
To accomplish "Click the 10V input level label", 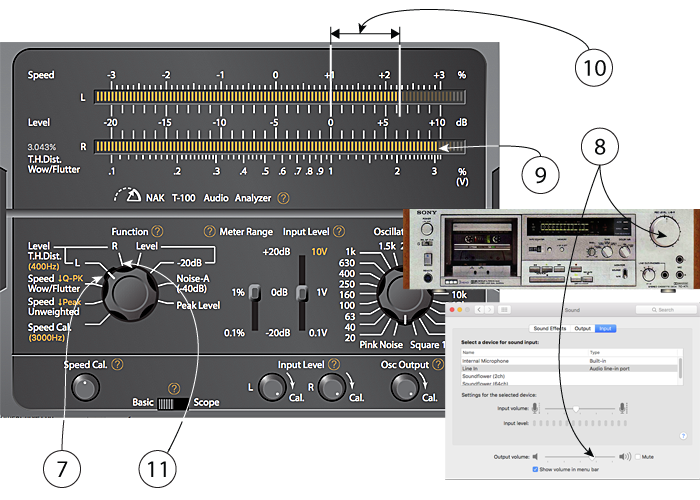I will tap(319, 252).
